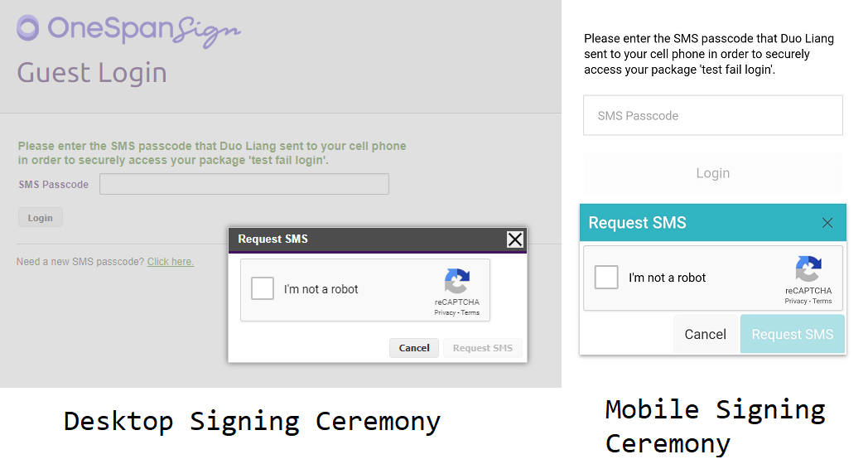868x464 pixels.
Task: Check "I'm not a robot" in mobile dialog
Action: tap(606, 277)
